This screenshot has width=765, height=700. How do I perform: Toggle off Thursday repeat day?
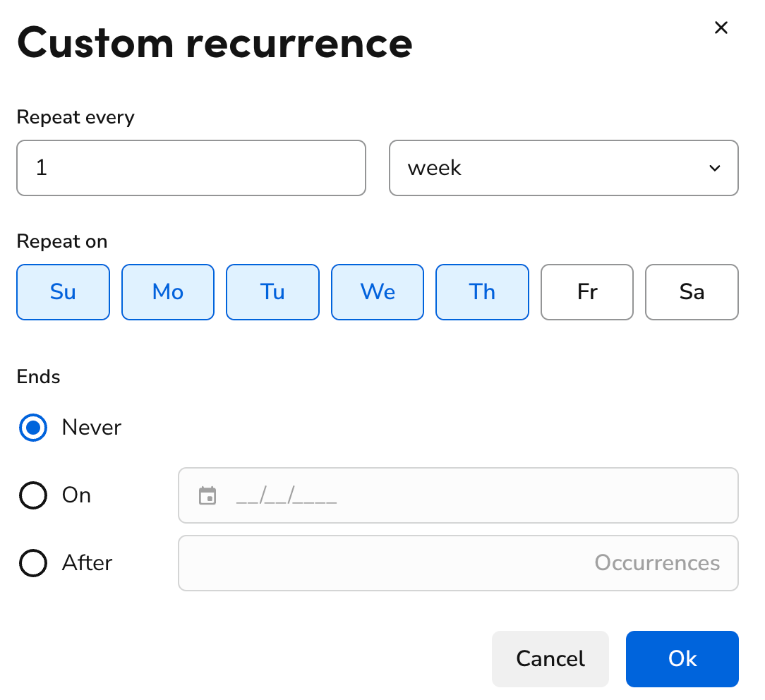click(x=482, y=291)
